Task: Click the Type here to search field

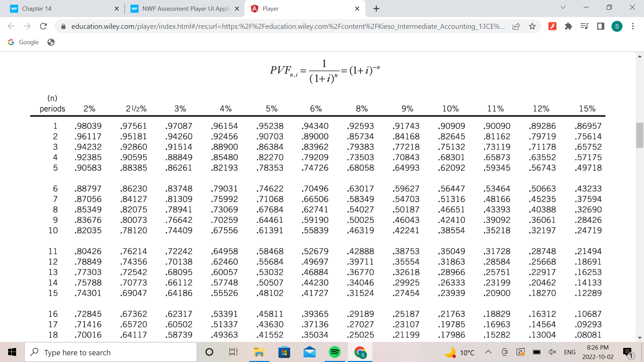Action: pos(111,352)
